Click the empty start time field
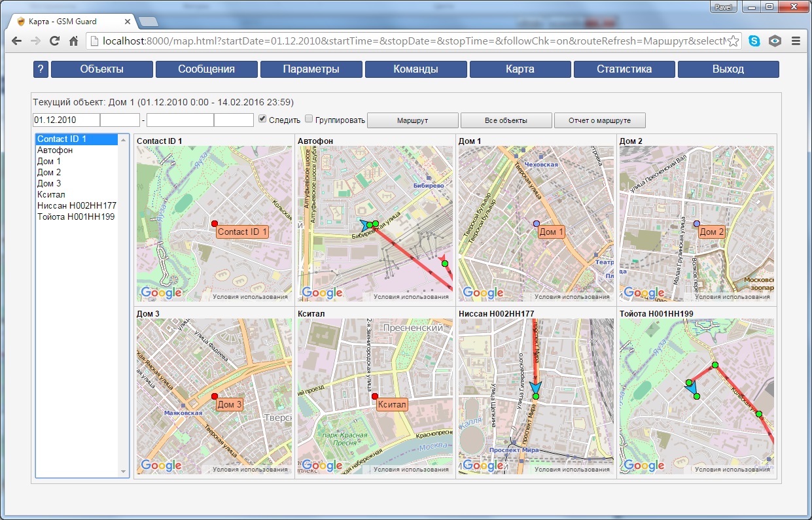 pos(120,120)
